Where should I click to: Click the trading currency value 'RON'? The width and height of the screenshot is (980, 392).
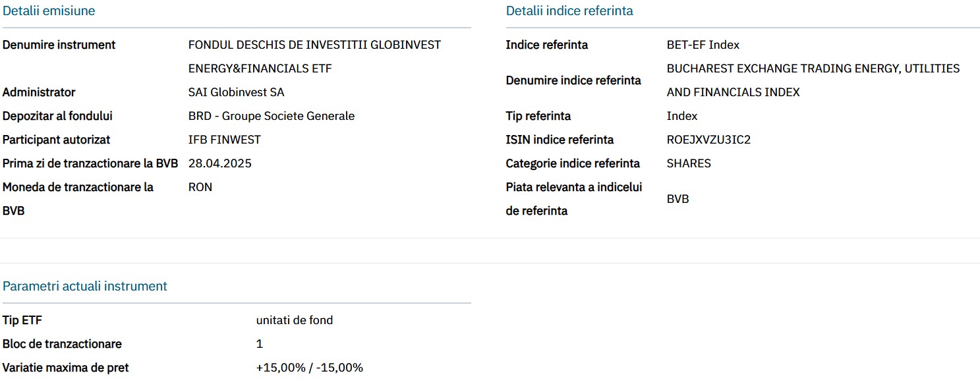coord(200,188)
